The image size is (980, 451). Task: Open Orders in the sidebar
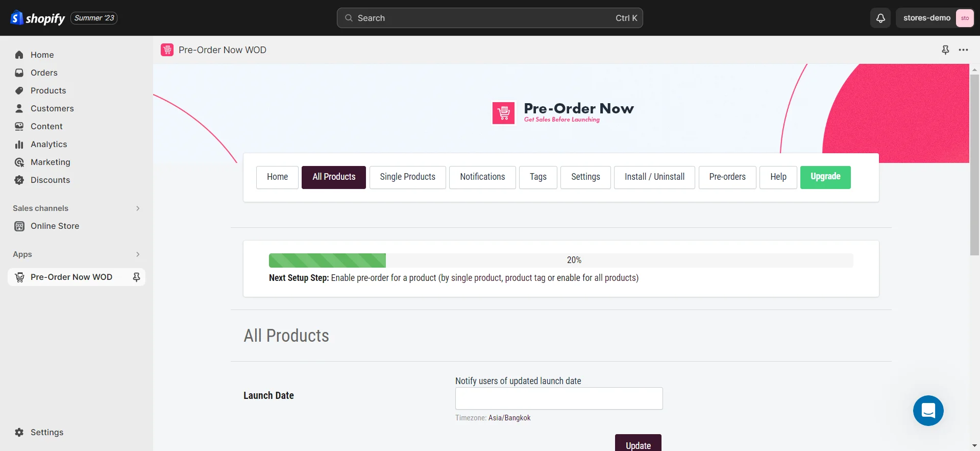tap(77, 73)
